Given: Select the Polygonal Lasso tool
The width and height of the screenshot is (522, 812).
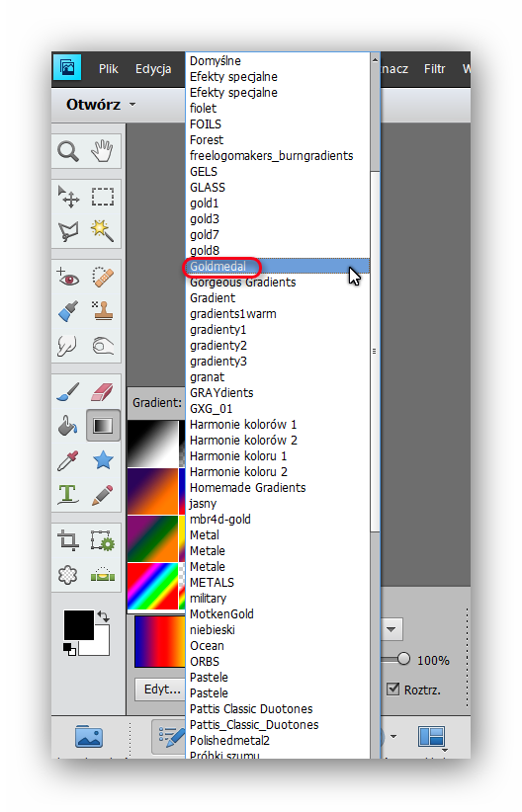Looking at the screenshot, I should point(68,231).
